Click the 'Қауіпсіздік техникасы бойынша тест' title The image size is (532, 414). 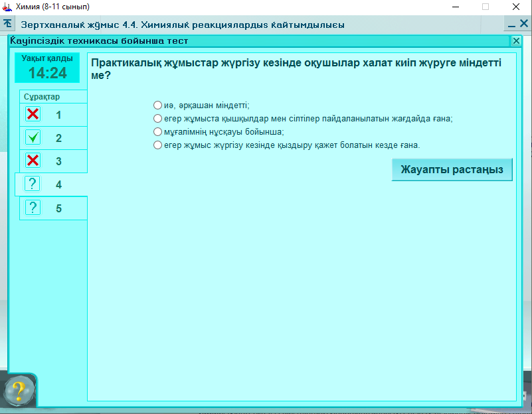[x=99, y=41]
